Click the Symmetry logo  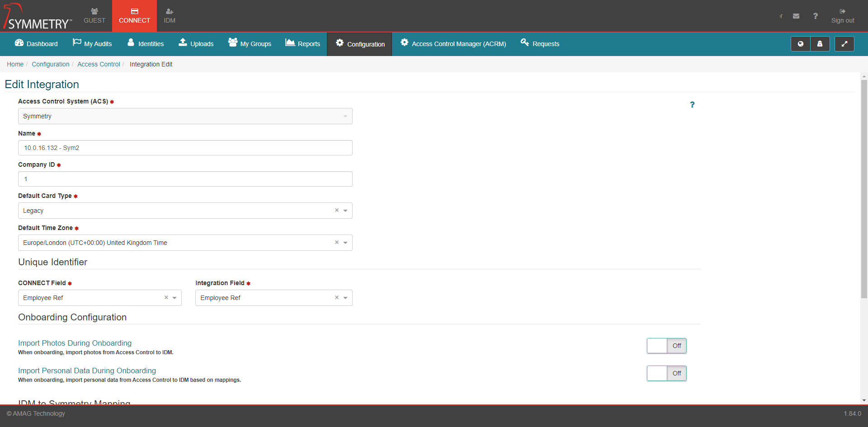coord(37,16)
